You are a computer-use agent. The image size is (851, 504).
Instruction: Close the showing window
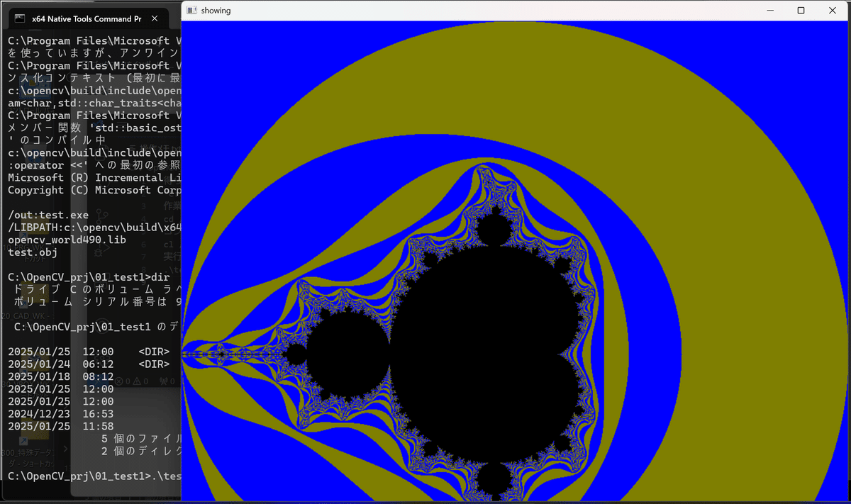click(x=833, y=11)
